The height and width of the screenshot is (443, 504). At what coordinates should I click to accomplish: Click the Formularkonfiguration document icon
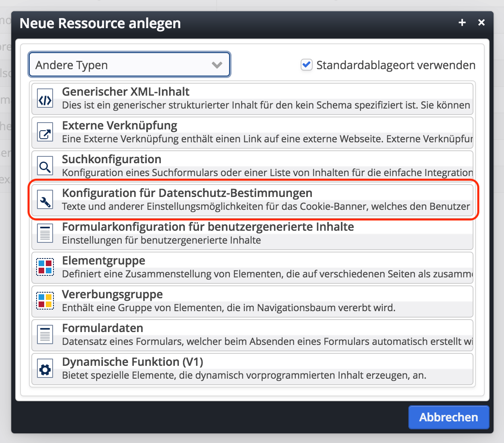click(45, 234)
